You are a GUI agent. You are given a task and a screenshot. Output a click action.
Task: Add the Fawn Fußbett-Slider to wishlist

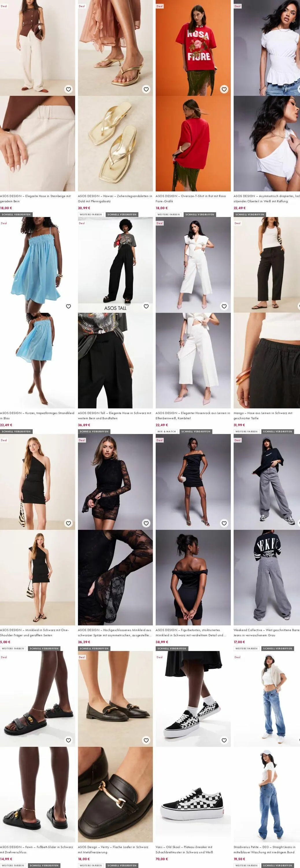(68, 740)
